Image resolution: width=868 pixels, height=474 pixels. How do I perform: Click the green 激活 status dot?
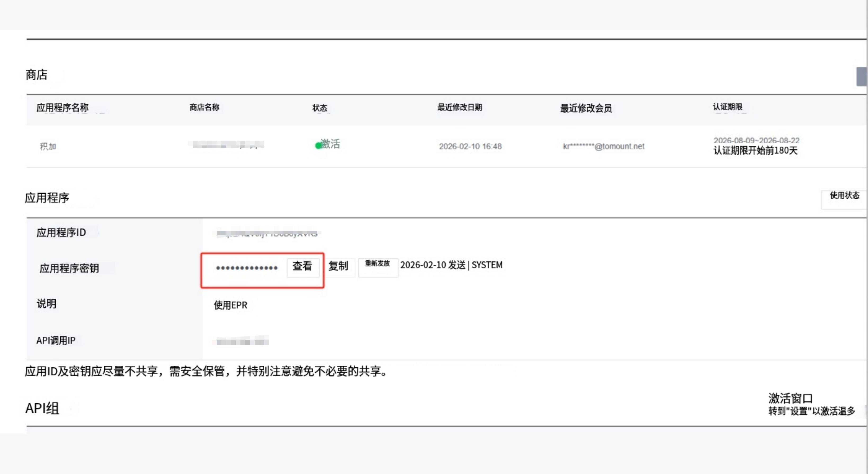(x=318, y=146)
